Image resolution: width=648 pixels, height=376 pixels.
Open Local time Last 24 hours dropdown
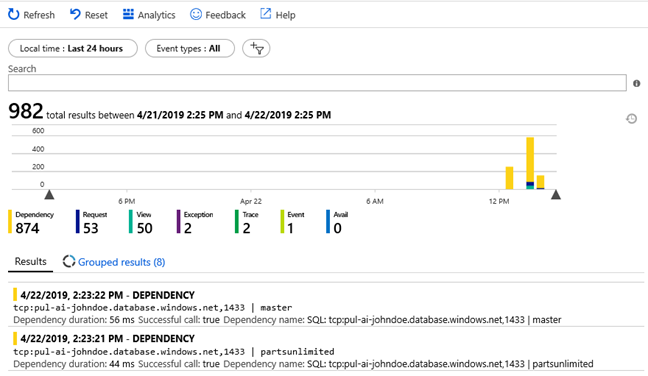[x=73, y=48]
